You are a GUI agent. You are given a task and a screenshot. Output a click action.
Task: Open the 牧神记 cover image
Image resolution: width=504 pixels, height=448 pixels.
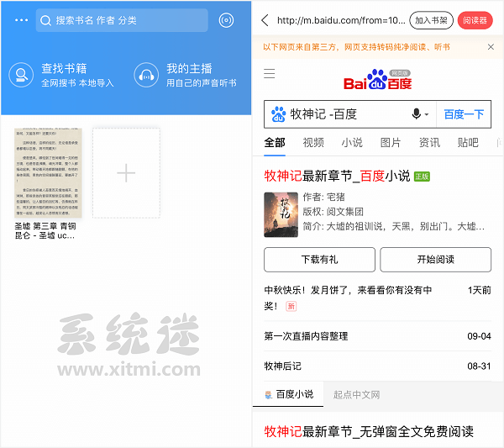(281, 214)
